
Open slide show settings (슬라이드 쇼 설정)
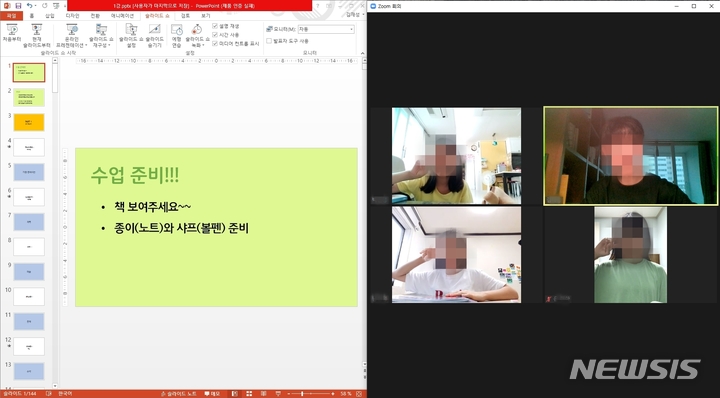(x=131, y=36)
